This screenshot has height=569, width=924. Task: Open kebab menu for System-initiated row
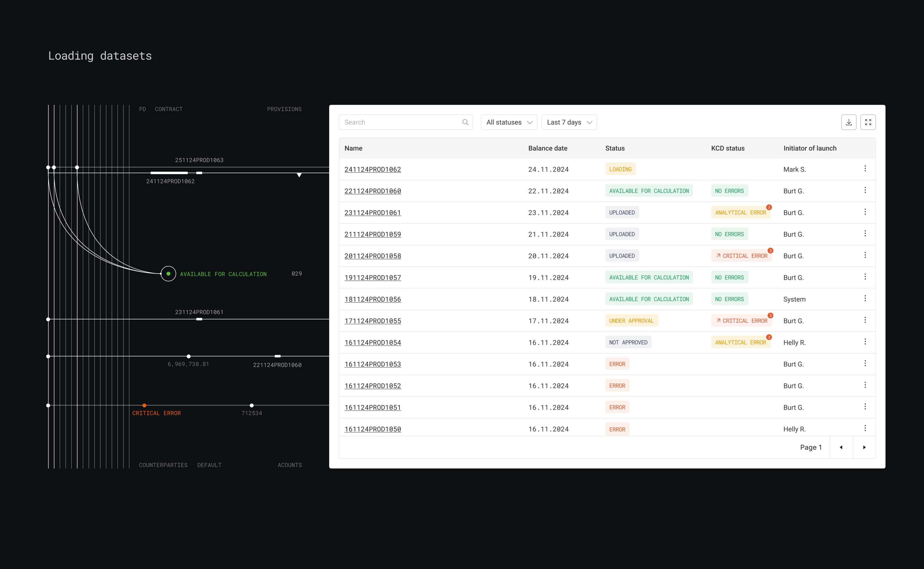(x=865, y=298)
